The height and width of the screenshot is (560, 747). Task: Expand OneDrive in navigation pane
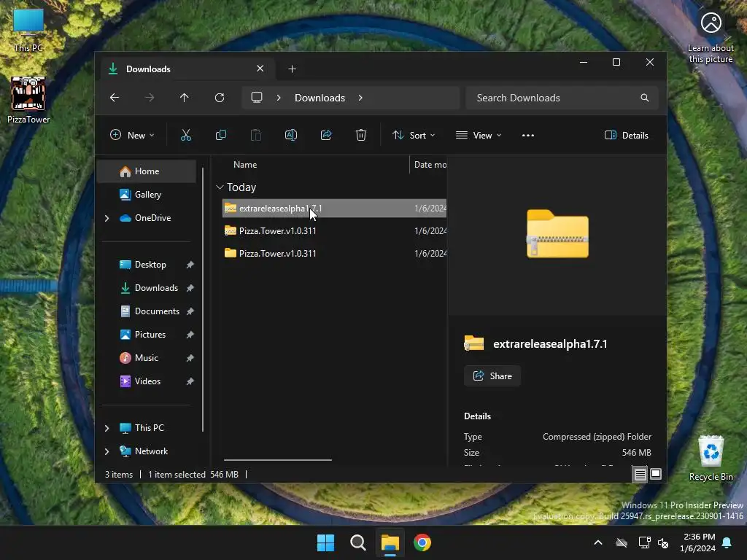[107, 218]
